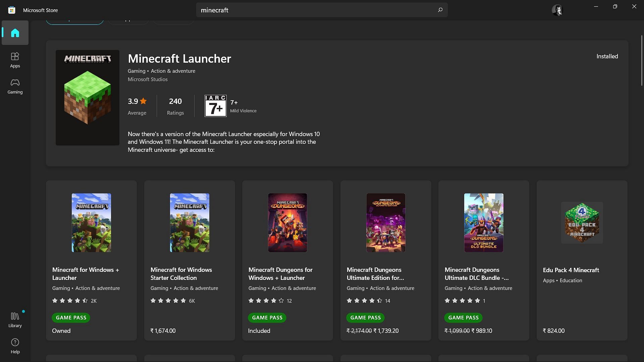Click the GAME PASS badge on Minecraft Dungeons
The width and height of the screenshot is (644, 362).
[267, 317]
